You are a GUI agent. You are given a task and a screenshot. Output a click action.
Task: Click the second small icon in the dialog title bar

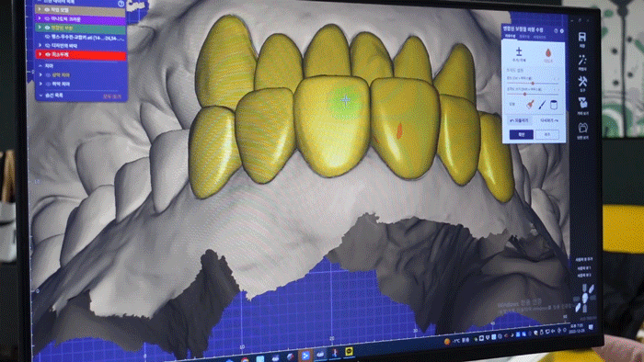(562, 30)
